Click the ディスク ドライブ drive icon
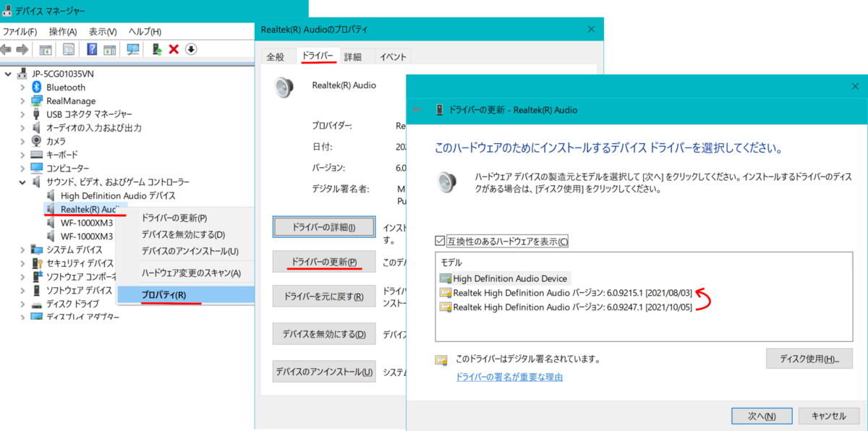868x431 pixels. point(37,304)
